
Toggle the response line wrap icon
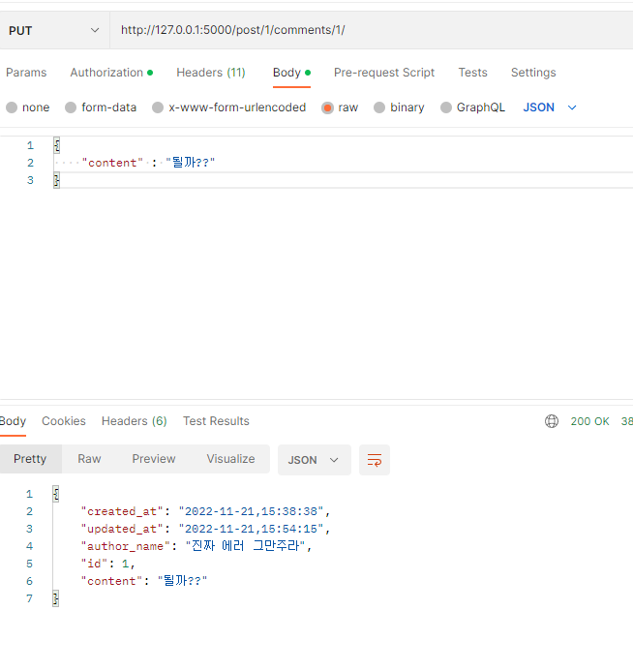coord(375,460)
